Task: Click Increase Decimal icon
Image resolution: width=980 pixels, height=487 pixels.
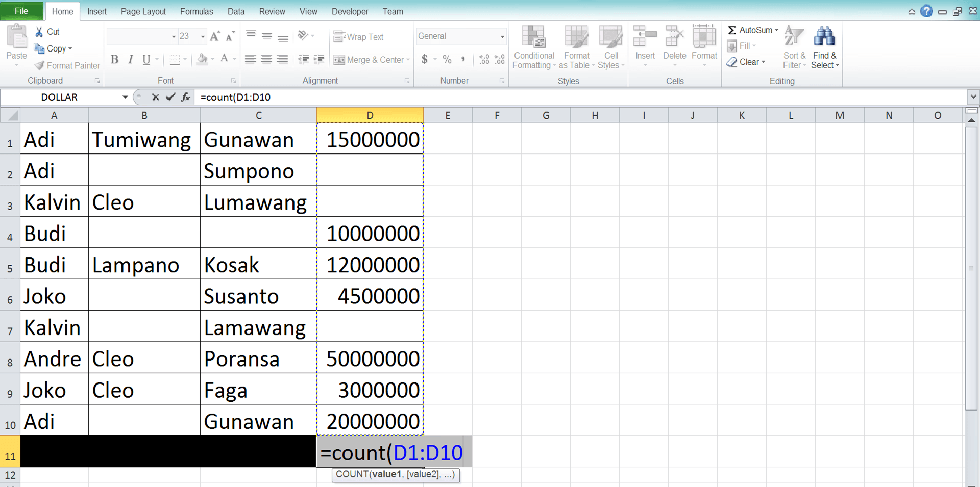Action: coord(484,60)
